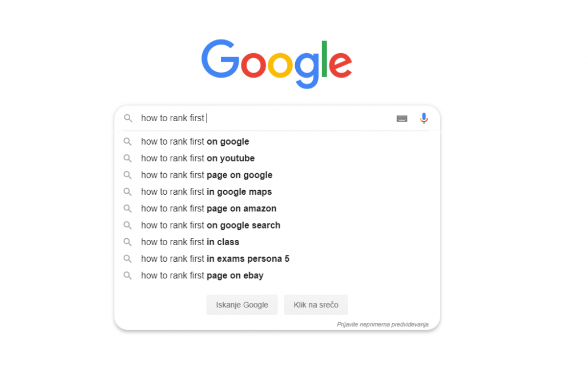
Task: Pick the "in exams persona 5" suggestion
Action: (x=215, y=259)
